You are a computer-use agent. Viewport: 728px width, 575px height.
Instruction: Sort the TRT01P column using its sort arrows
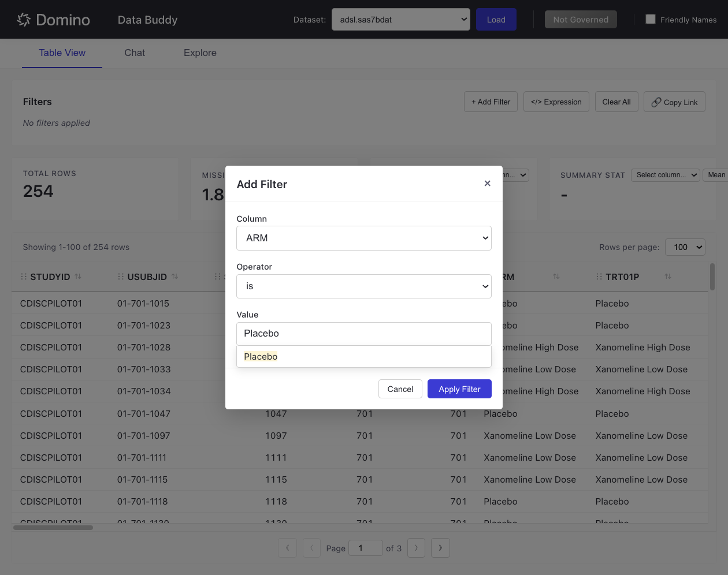(x=668, y=277)
